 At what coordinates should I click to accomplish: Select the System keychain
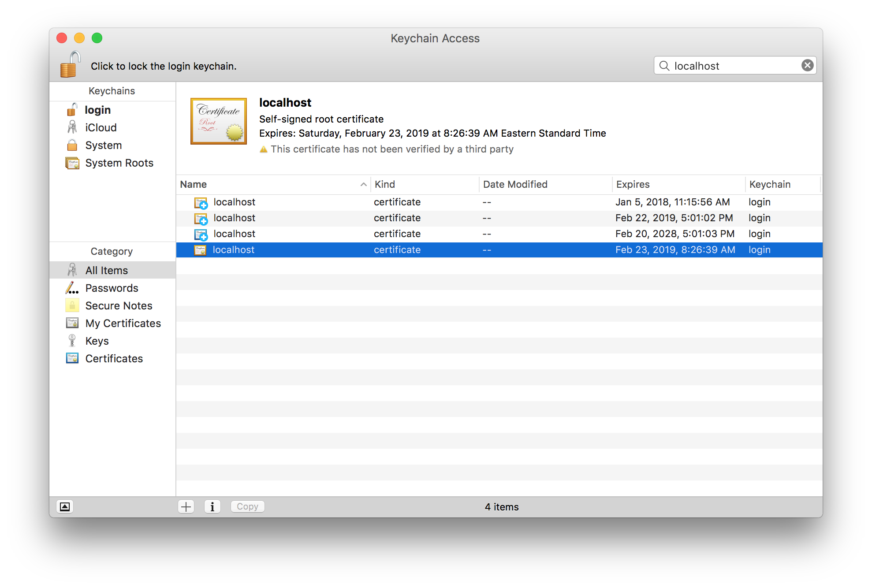coord(103,145)
